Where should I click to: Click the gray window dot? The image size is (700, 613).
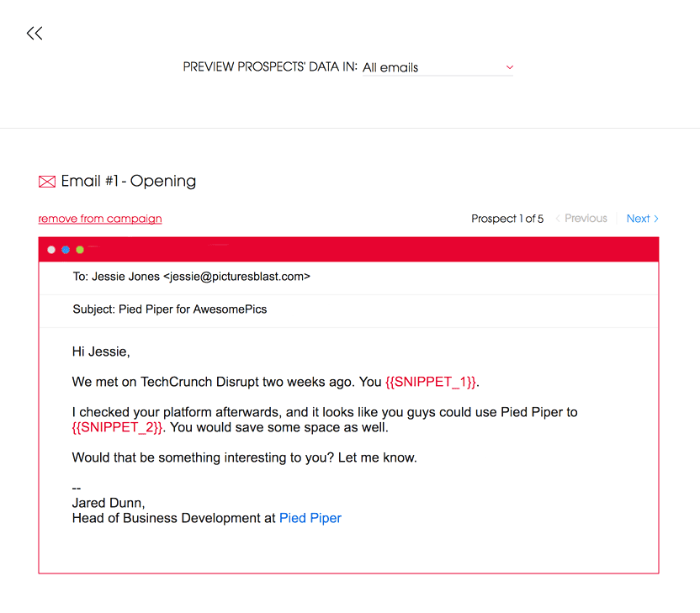51,250
